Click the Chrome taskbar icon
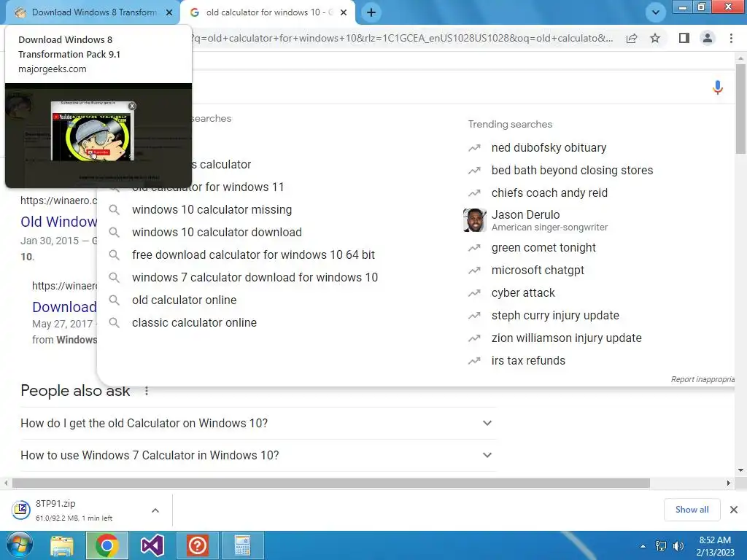This screenshot has width=747, height=560. point(107,545)
